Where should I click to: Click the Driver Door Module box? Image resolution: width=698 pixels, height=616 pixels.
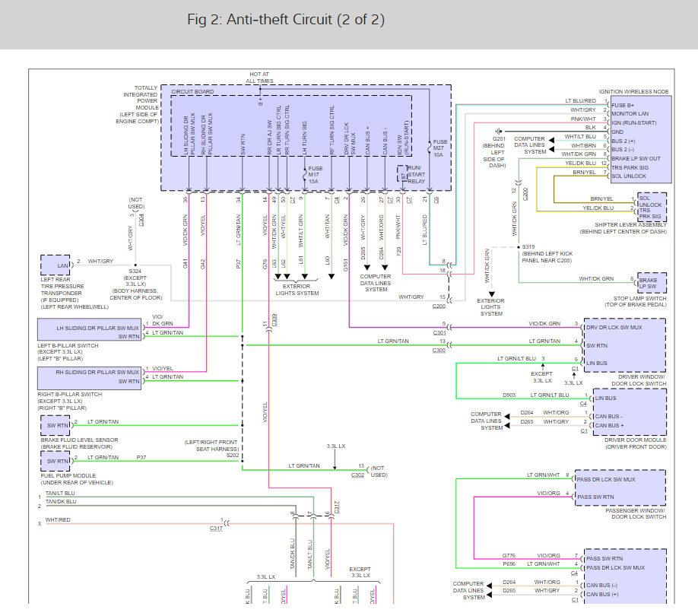630,412
